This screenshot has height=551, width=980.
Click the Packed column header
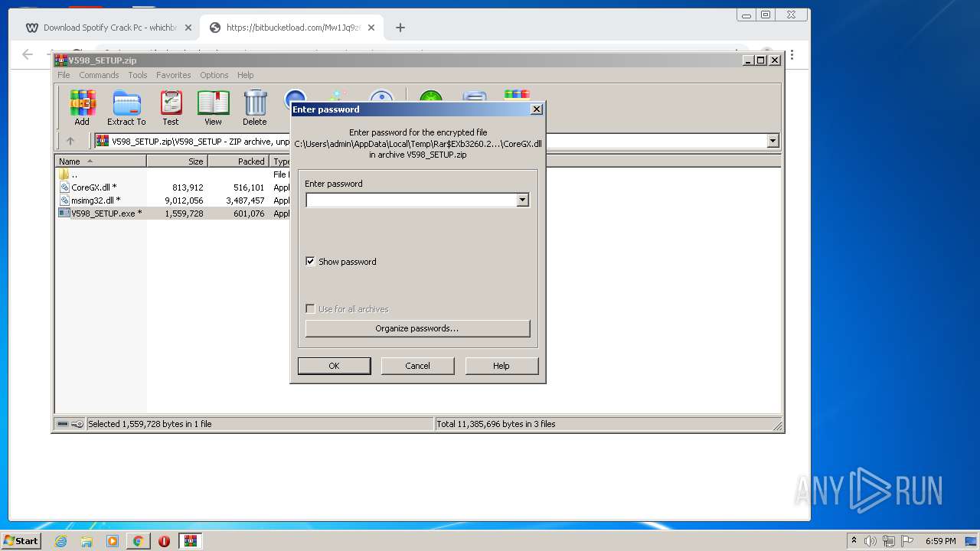239,161
